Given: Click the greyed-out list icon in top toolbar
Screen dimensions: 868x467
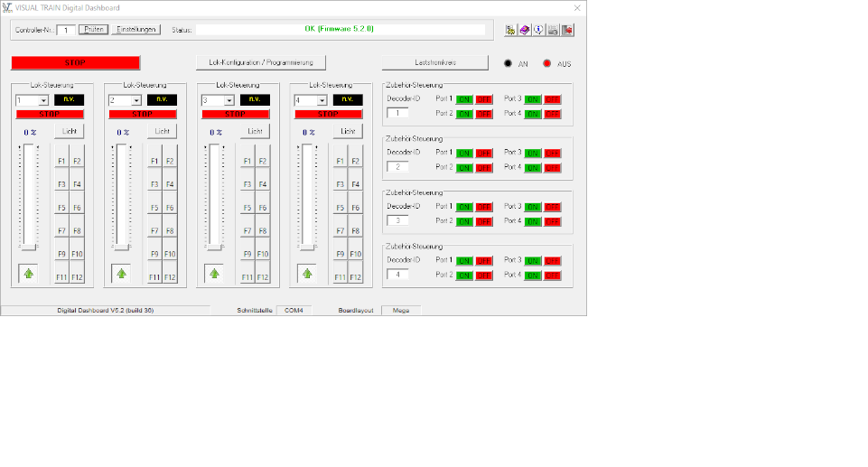Looking at the screenshot, I should [553, 30].
